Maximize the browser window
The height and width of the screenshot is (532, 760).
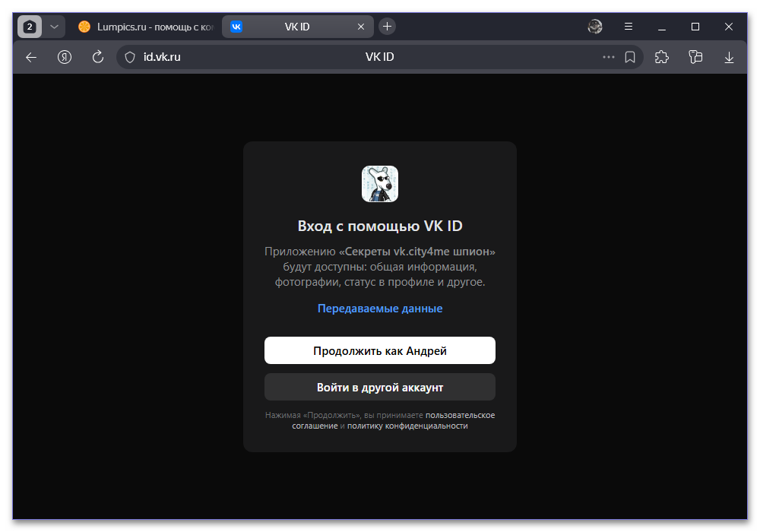[695, 27]
